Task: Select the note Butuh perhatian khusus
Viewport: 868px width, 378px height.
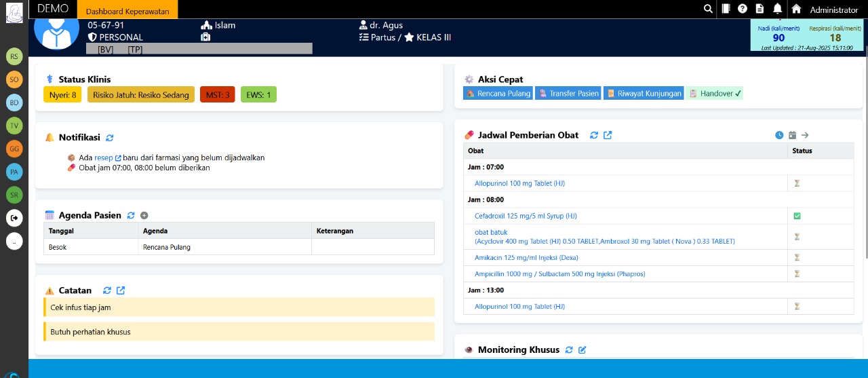Action: 239,332
